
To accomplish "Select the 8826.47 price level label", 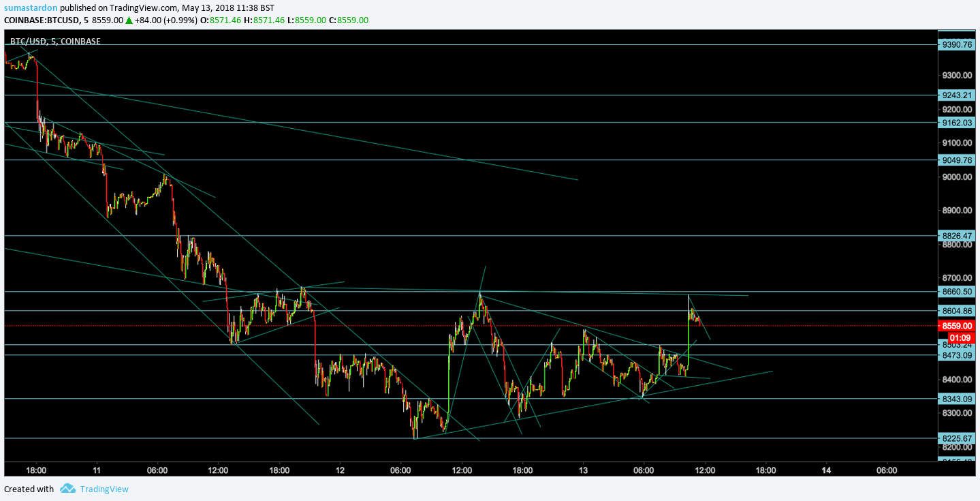I will tap(957, 236).
